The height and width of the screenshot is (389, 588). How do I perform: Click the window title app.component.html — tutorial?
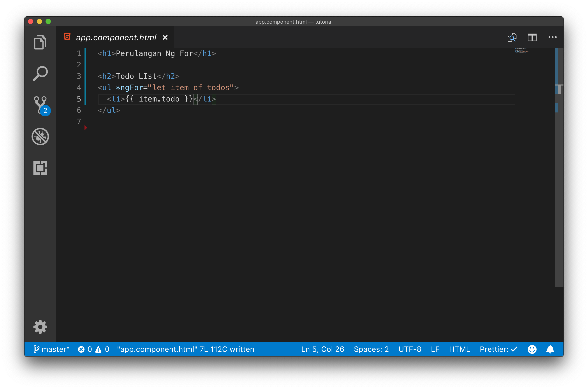tap(294, 22)
